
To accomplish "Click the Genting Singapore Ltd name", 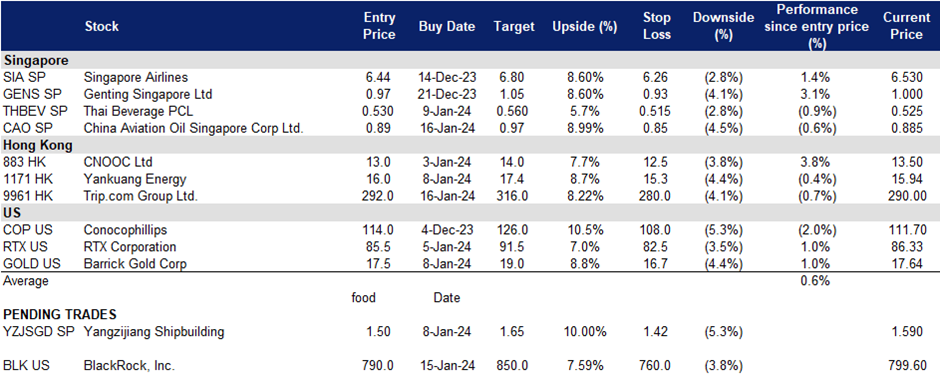I will pyautogui.click(x=148, y=94).
